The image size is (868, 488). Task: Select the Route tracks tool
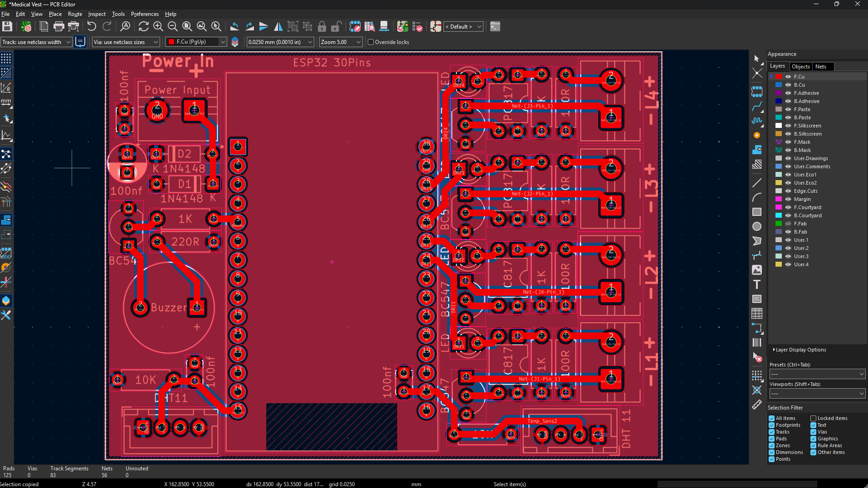[756, 107]
